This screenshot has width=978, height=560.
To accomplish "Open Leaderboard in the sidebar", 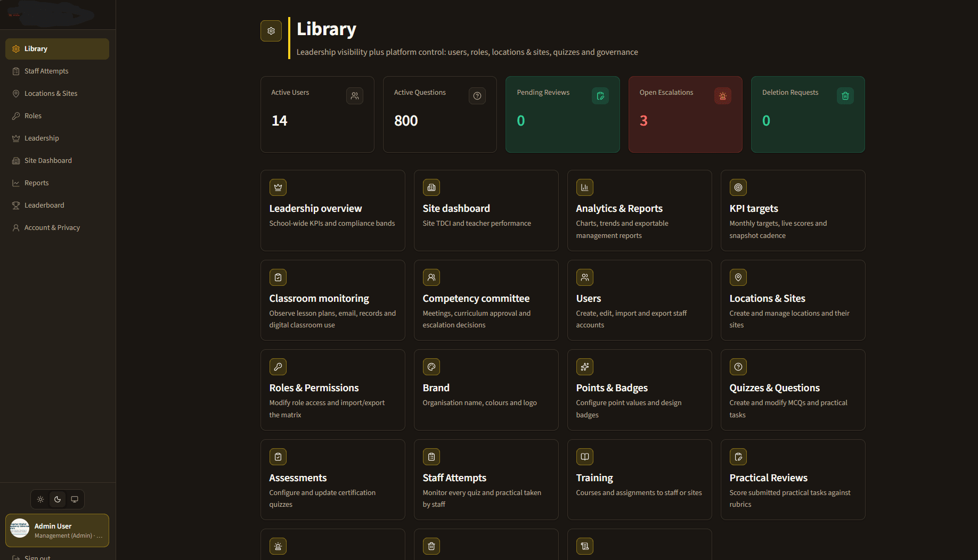I will (57, 205).
